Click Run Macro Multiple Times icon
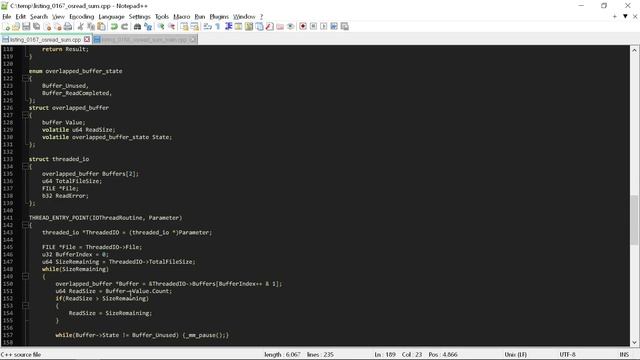640x360 pixels. (x=334, y=27)
